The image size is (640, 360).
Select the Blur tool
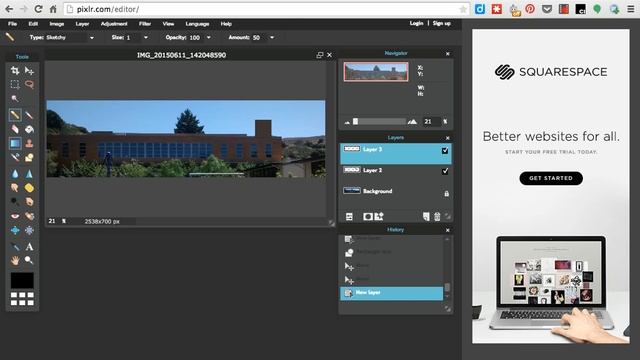(x=15, y=174)
